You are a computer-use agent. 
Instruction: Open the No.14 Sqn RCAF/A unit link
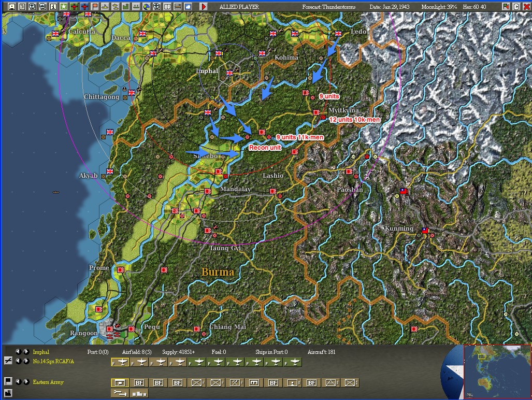pos(53,361)
